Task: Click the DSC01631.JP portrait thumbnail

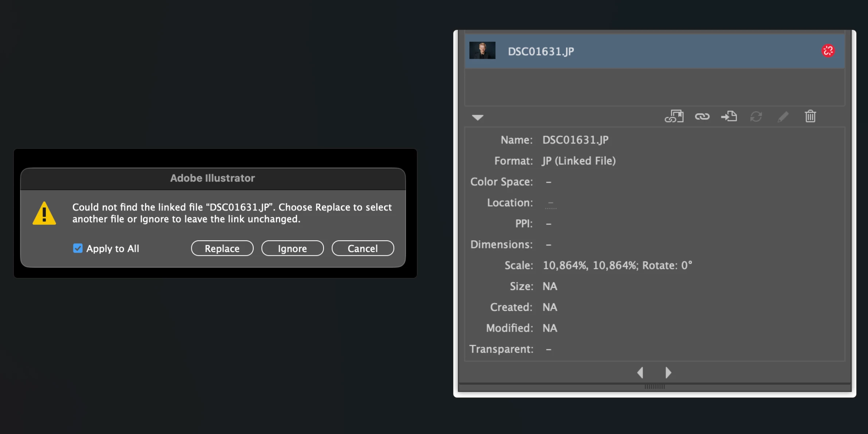Action: 482,51
